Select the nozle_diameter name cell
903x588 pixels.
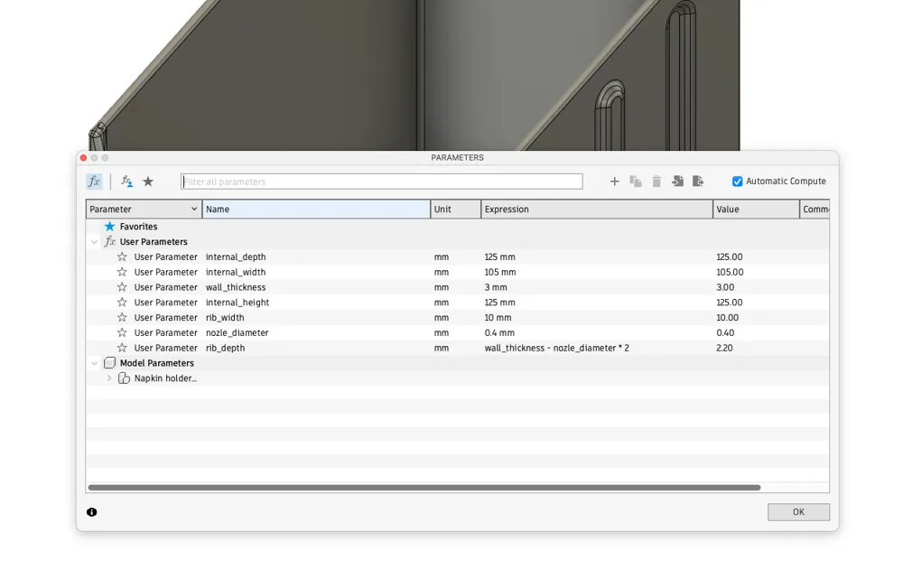tap(316, 332)
